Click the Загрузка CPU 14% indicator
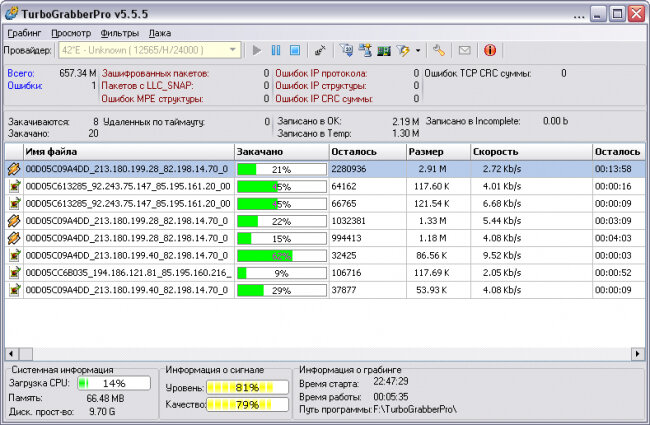Screen dimensions: 650x425 (x=114, y=383)
